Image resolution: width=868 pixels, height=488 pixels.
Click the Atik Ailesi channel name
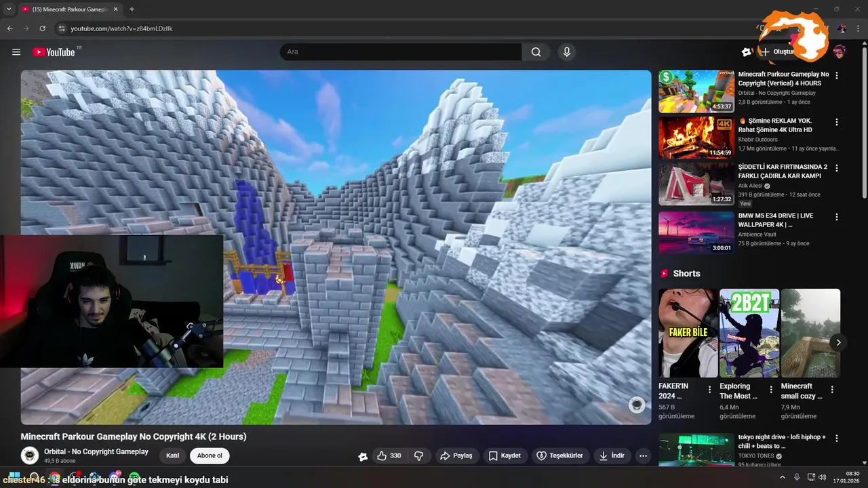coord(750,186)
